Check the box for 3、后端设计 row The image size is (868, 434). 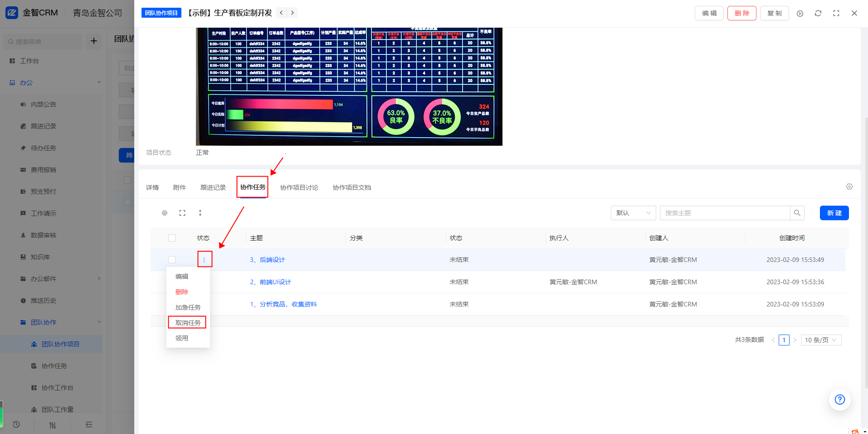click(x=172, y=260)
